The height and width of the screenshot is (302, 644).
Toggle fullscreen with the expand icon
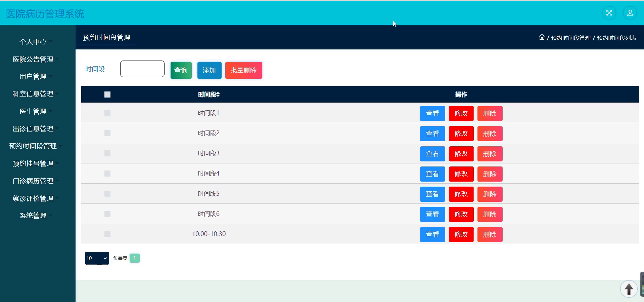pos(609,13)
